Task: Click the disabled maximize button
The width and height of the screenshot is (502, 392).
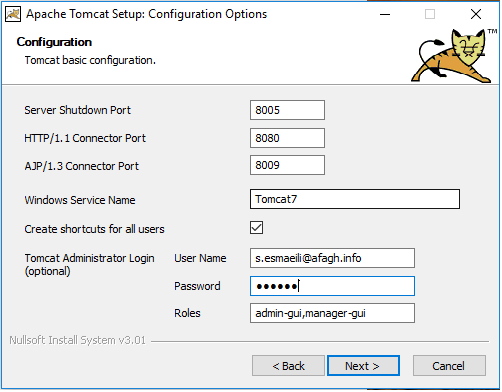Action: coord(430,14)
